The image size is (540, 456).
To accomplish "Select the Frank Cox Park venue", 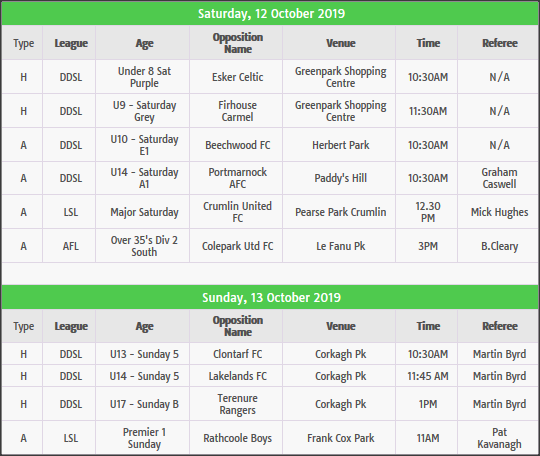I will 341,438.
